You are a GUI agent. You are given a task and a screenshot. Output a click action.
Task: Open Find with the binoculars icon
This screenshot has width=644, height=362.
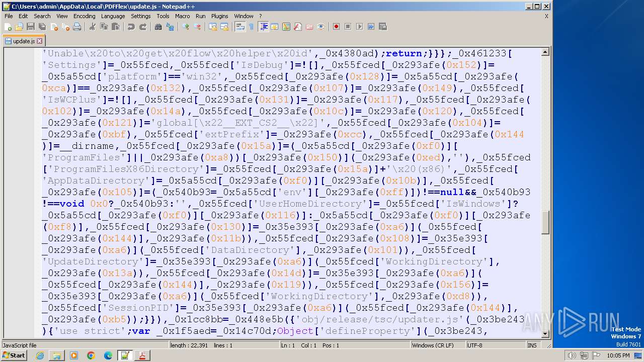pos(158,27)
